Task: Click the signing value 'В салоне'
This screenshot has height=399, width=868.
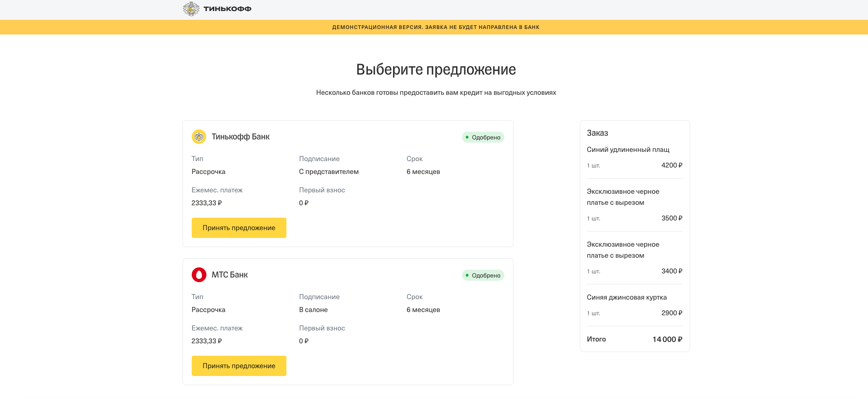Action: pos(314,310)
